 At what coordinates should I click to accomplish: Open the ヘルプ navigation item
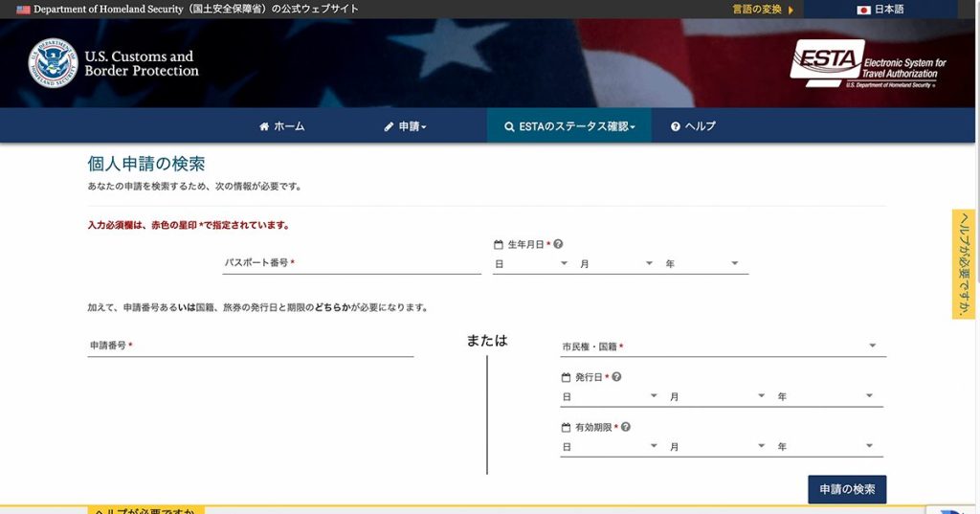[693, 126]
